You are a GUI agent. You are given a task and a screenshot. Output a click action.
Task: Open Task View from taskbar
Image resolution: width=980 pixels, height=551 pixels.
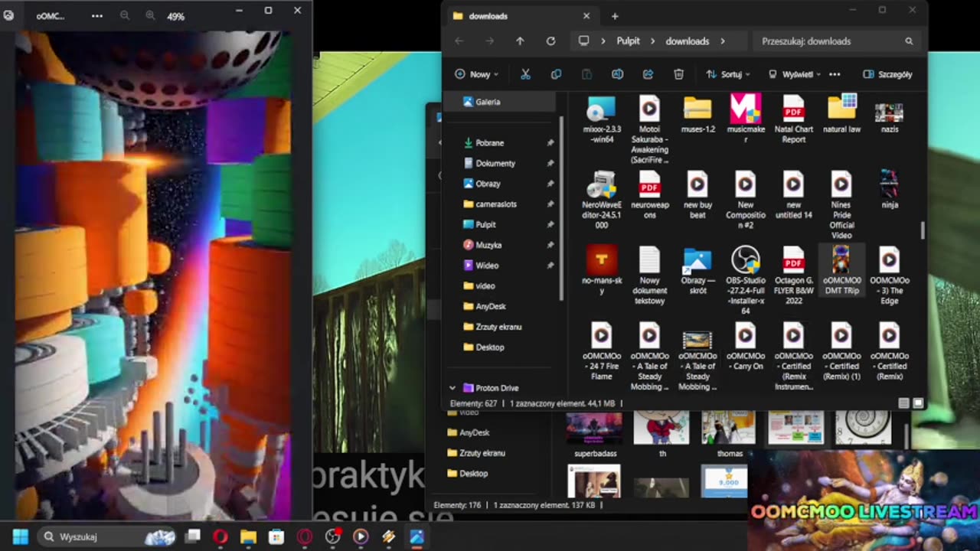click(x=193, y=537)
